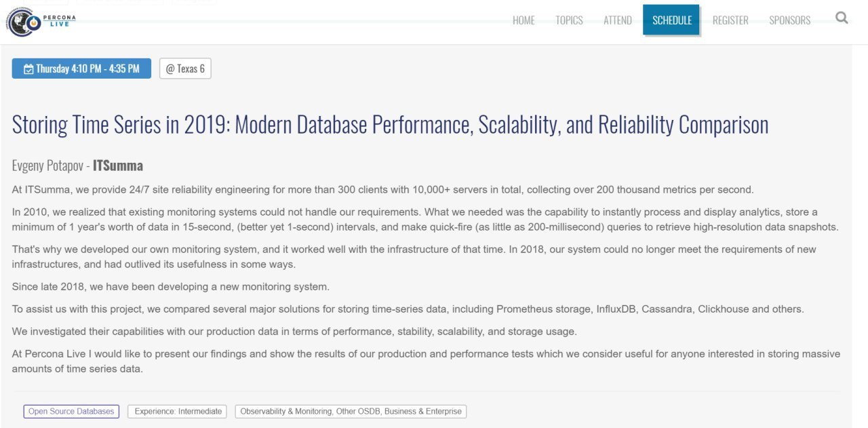
Task: Select the SCHEDULE menu tab
Action: 672,20
